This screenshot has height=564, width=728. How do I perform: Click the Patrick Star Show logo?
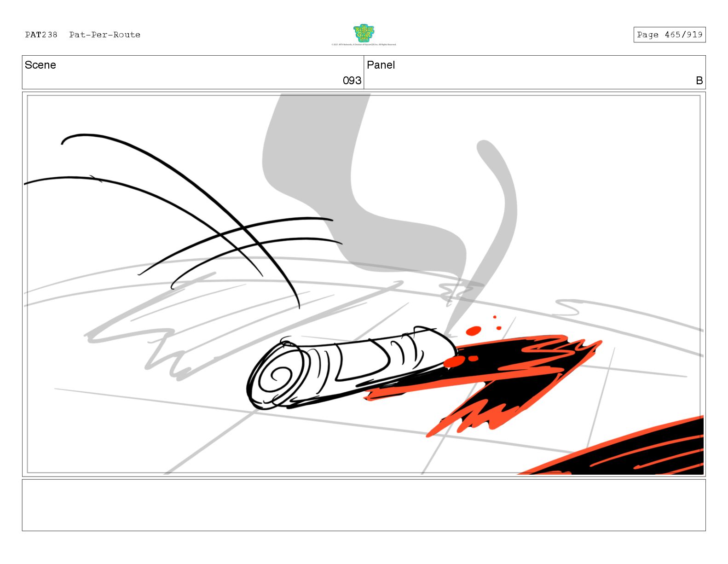pos(364,33)
